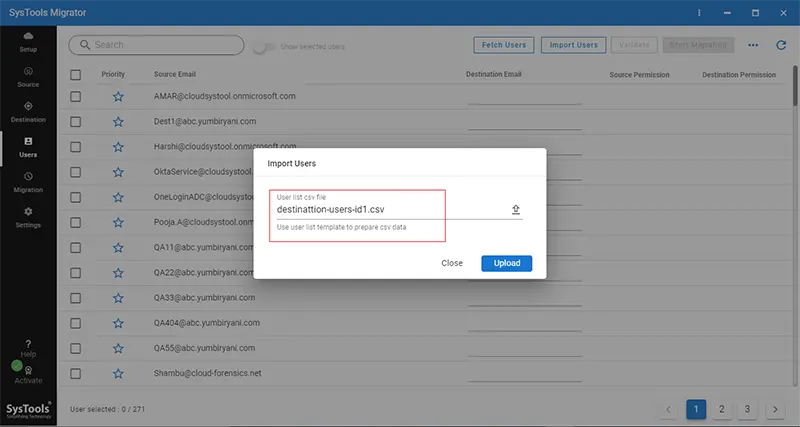Click the Destination Email column header
This screenshot has height=427, width=800.
pyautogui.click(x=493, y=74)
